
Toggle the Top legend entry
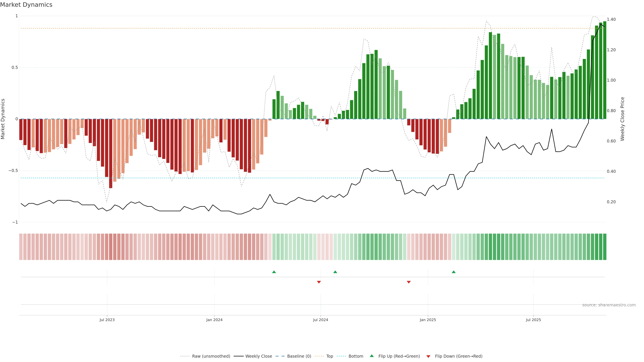pyautogui.click(x=329, y=356)
